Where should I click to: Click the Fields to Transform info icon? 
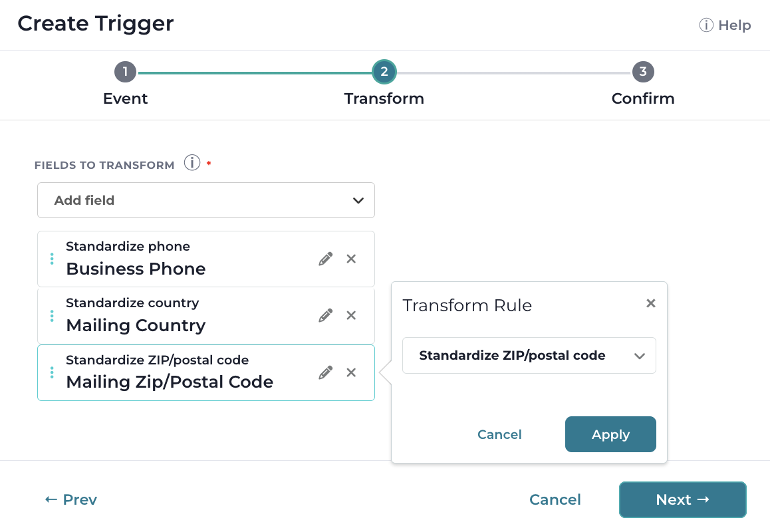tap(192, 163)
